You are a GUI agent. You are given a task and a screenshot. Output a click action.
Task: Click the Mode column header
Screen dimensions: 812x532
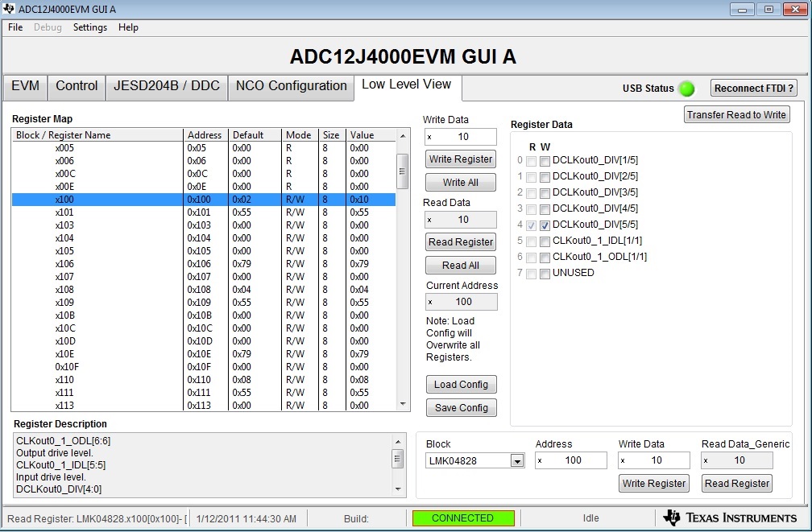pyautogui.click(x=300, y=135)
